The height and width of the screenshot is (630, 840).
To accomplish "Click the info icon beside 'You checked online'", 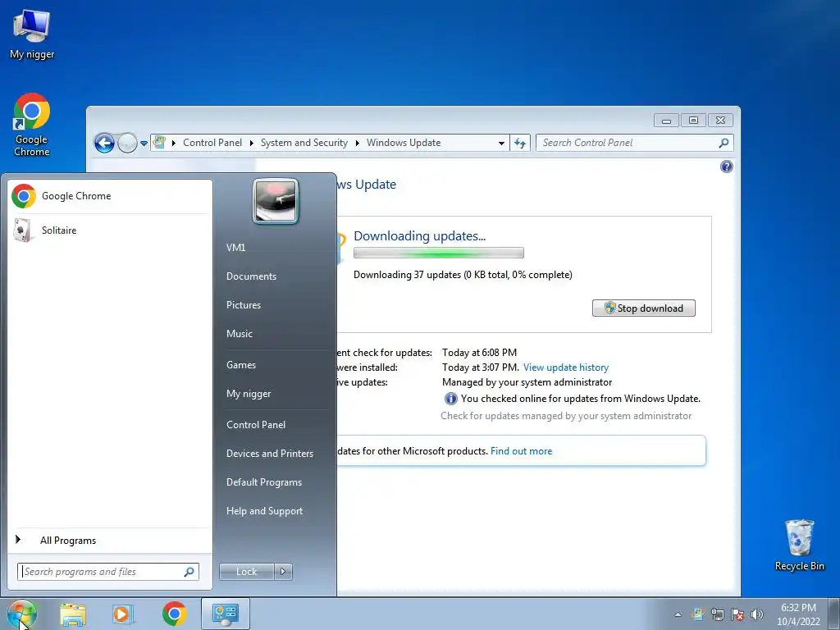I will (x=451, y=399).
